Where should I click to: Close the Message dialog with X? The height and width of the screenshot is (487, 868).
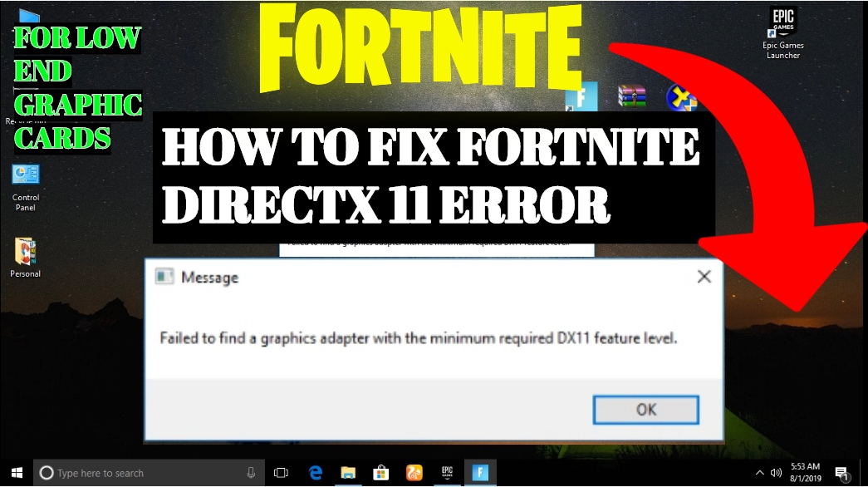click(x=704, y=277)
